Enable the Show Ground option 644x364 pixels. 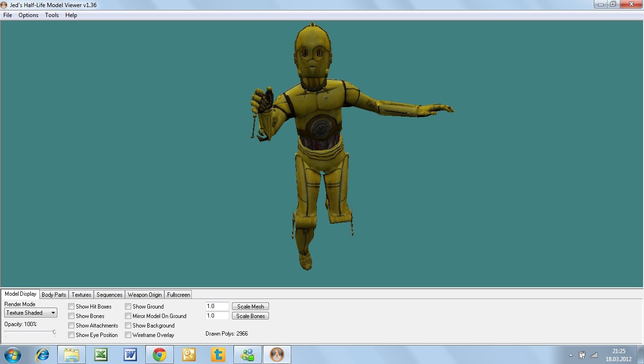click(128, 307)
